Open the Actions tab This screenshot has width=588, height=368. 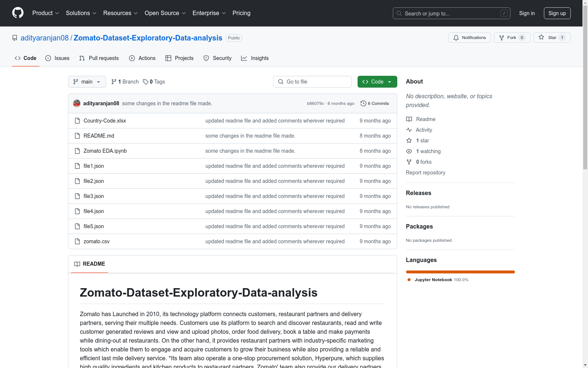pyautogui.click(x=142, y=58)
